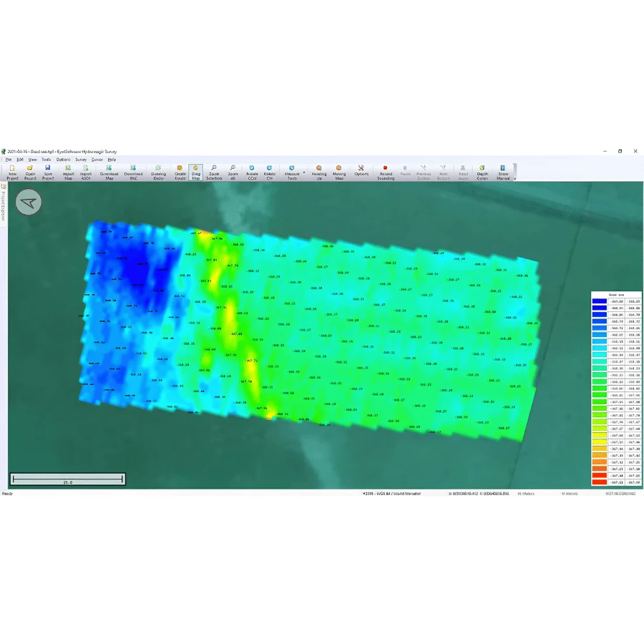Open the Drawing Order tool
The width and height of the screenshot is (644, 644).
[x=158, y=172]
